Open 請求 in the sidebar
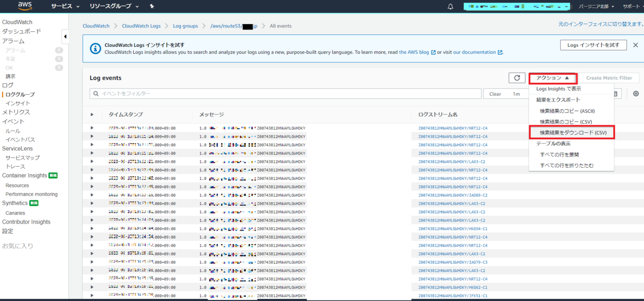Screen dimensions: 644x301 [10, 76]
